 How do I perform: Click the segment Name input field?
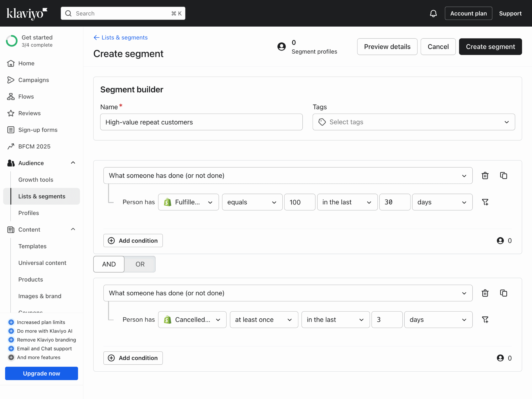201,122
